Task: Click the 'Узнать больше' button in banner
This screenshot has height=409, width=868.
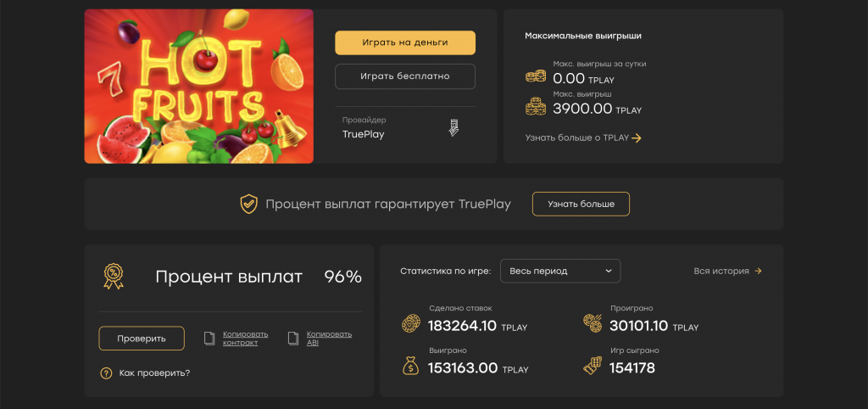Action: [x=581, y=204]
